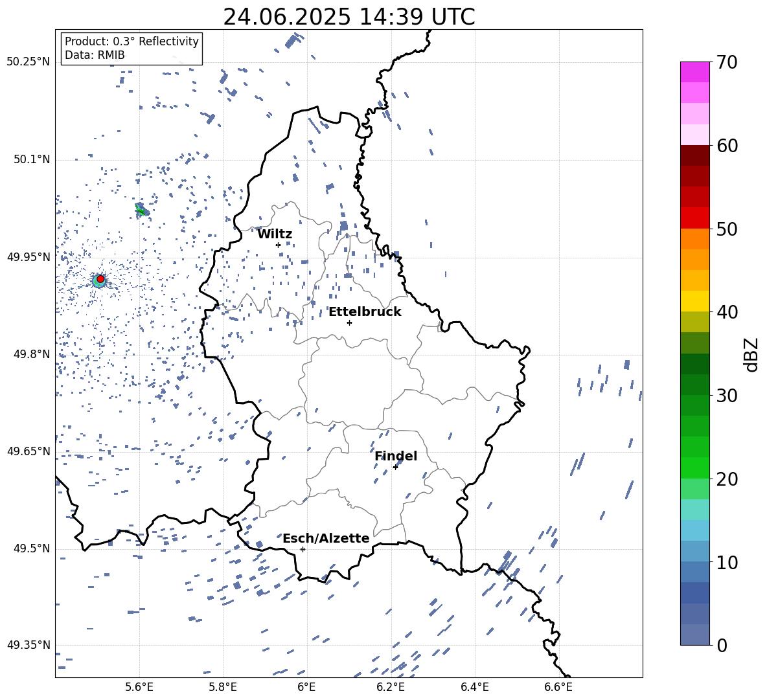Click the colorbar tick label 50
This screenshot has height=700, width=767.
[727, 229]
